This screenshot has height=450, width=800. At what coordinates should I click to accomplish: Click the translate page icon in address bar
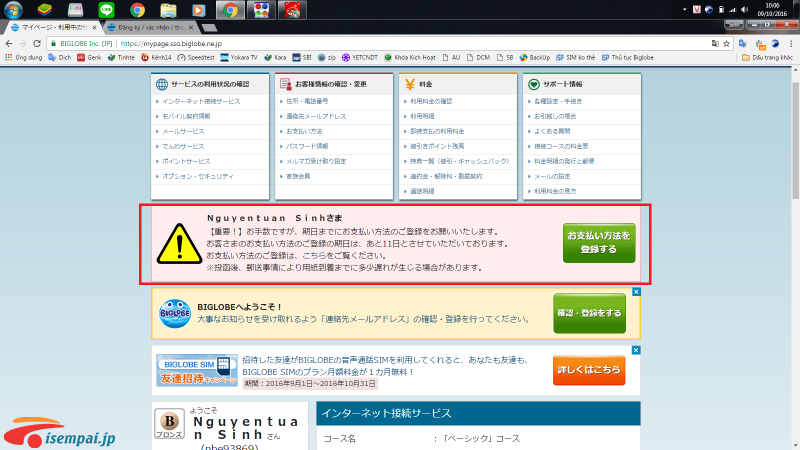tap(715, 43)
